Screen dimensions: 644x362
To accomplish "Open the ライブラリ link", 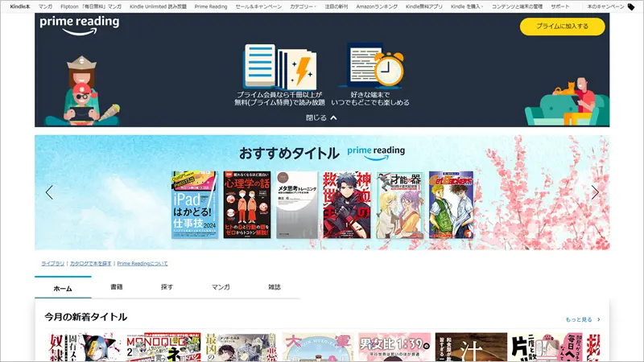I will (x=53, y=263).
